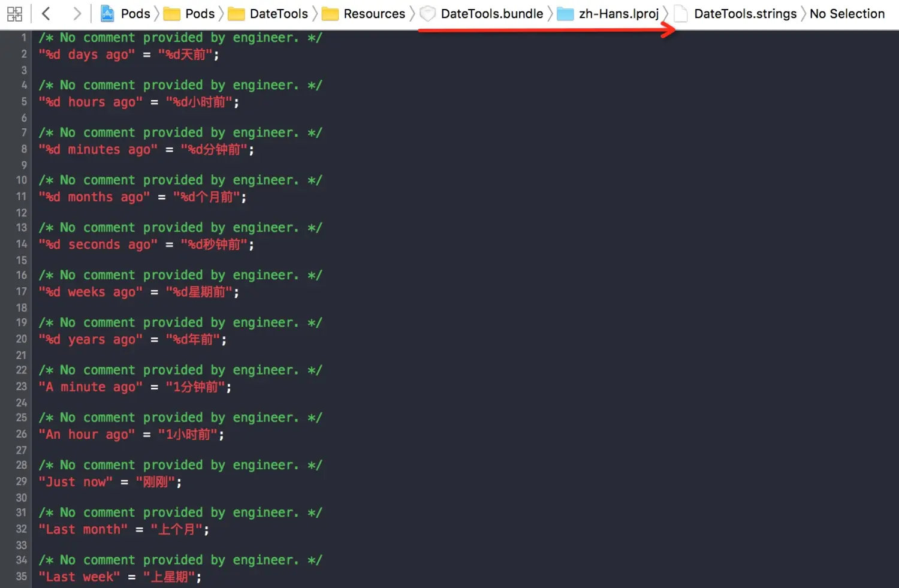This screenshot has height=588, width=899.
Task: Click the Pods project icon in breadcrumb
Action: [x=107, y=14]
